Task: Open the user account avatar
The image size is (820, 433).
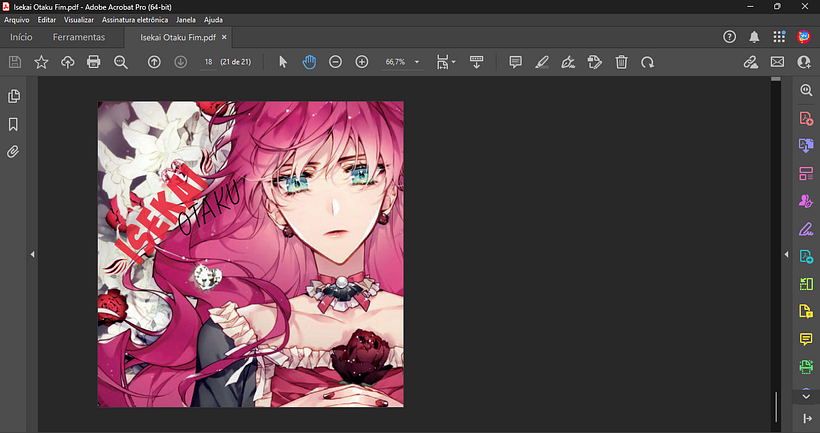Action: click(804, 37)
